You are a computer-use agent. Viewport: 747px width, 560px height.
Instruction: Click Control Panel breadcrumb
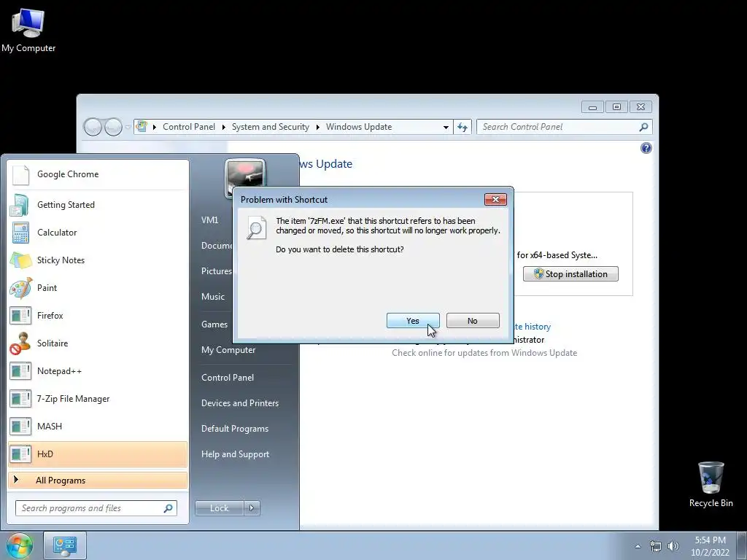click(189, 127)
